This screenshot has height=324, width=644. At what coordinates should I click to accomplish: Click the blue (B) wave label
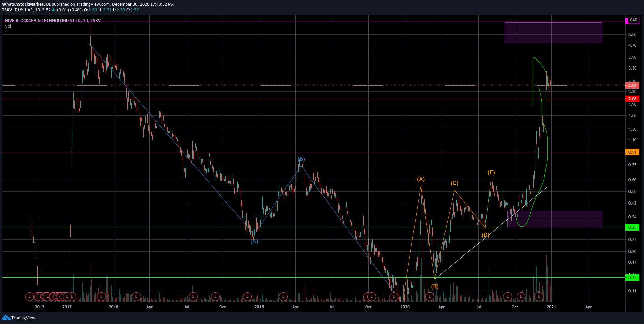[x=301, y=159]
